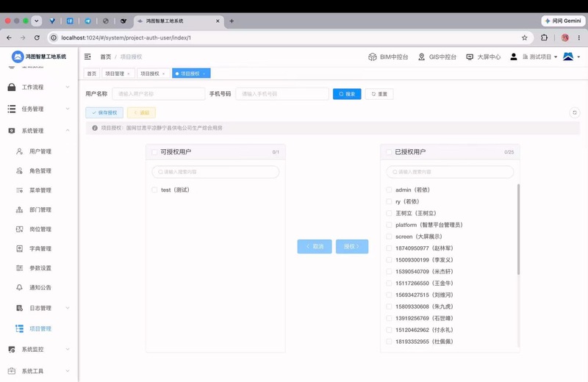Click the 工作流程 briefcase icon

coord(12,87)
